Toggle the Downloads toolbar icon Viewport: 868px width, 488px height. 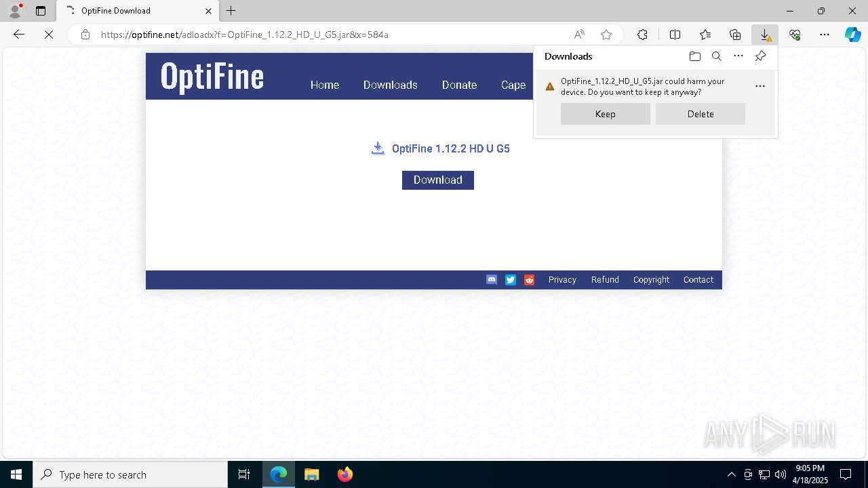coord(765,35)
